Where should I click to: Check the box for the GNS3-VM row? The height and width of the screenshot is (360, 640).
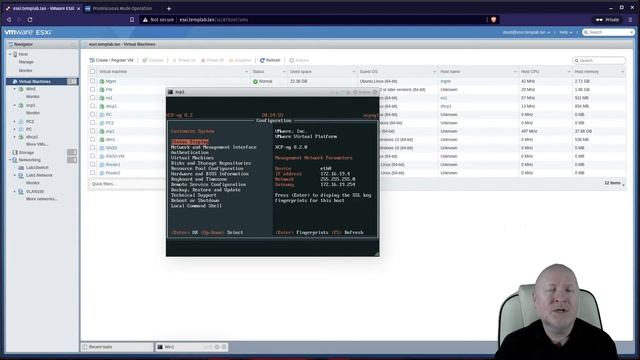tap(93, 156)
